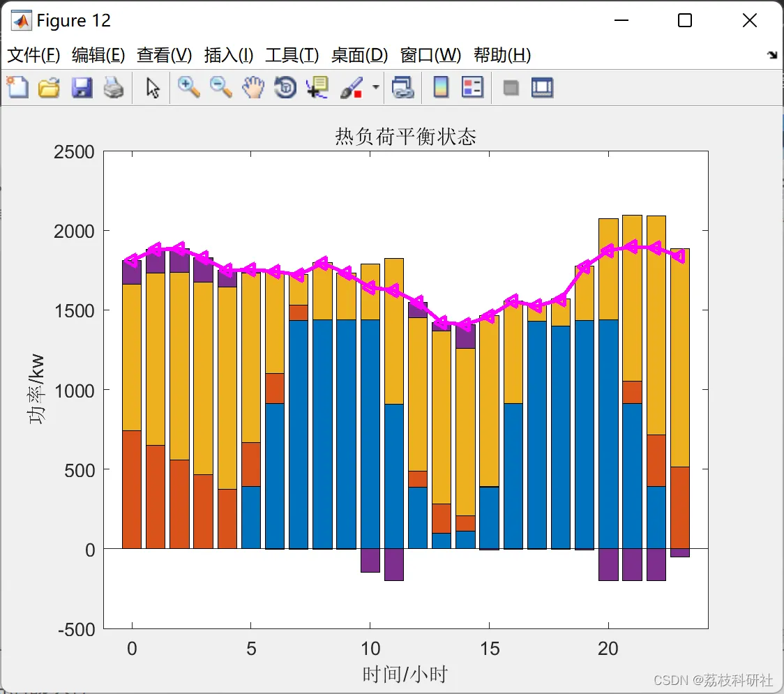The image size is (784, 694).
Task: Open the 查看(V) menu
Action: (x=165, y=55)
